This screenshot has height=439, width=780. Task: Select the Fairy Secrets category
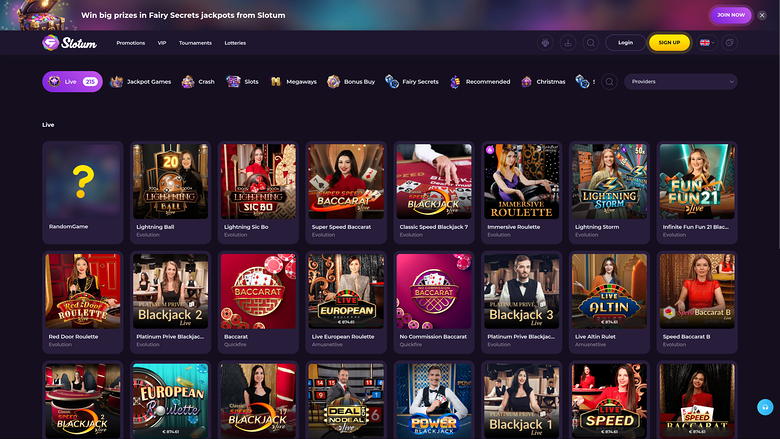[412, 82]
